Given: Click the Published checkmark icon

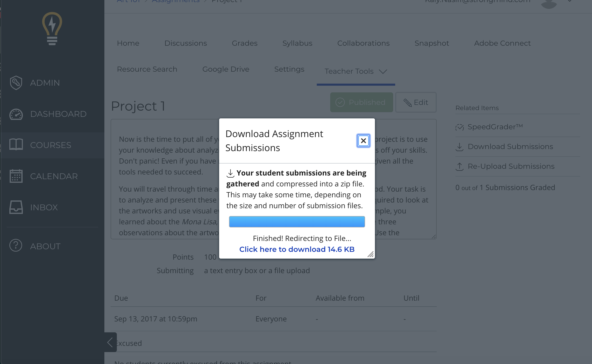Looking at the screenshot, I should tap(340, 102).
